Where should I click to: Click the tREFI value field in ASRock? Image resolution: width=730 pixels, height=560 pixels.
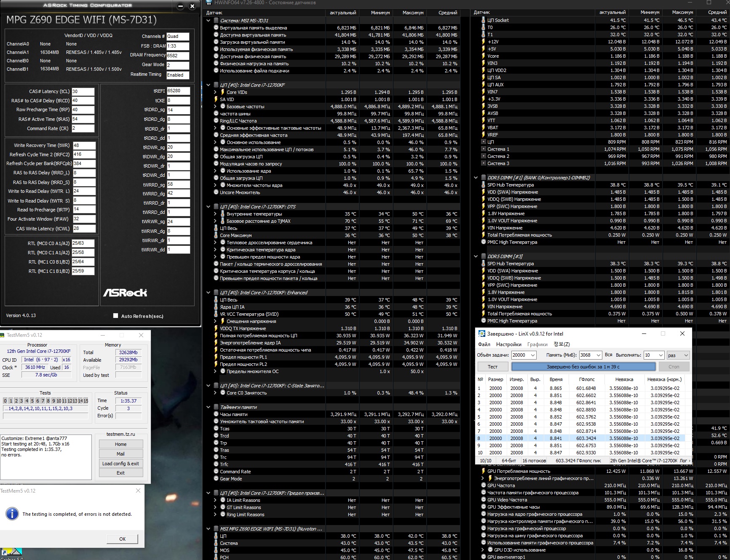178,91
